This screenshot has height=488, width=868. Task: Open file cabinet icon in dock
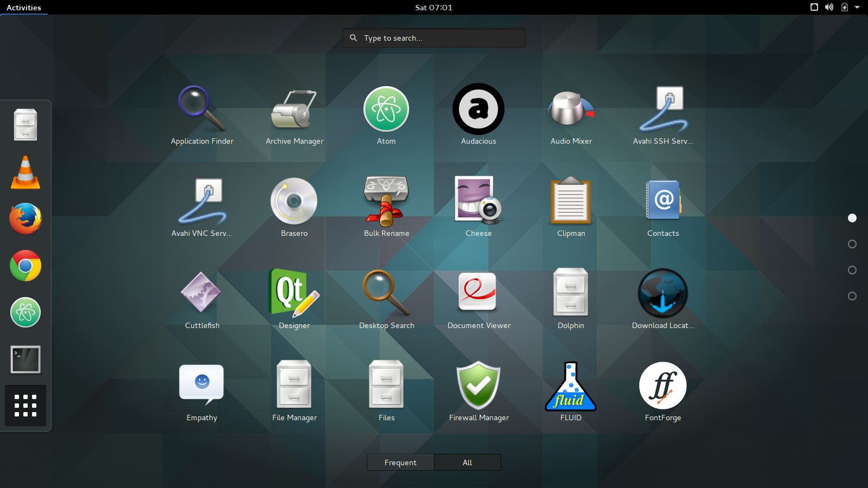click(25, 125)
